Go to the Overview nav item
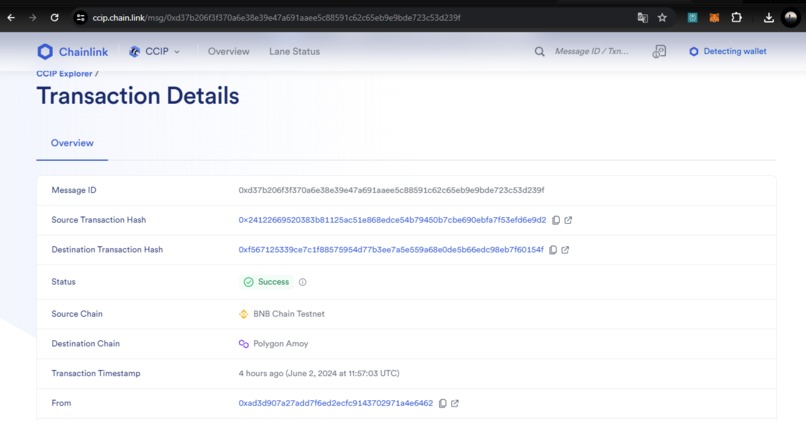This screenshot has width=806, height=421. 229,51
